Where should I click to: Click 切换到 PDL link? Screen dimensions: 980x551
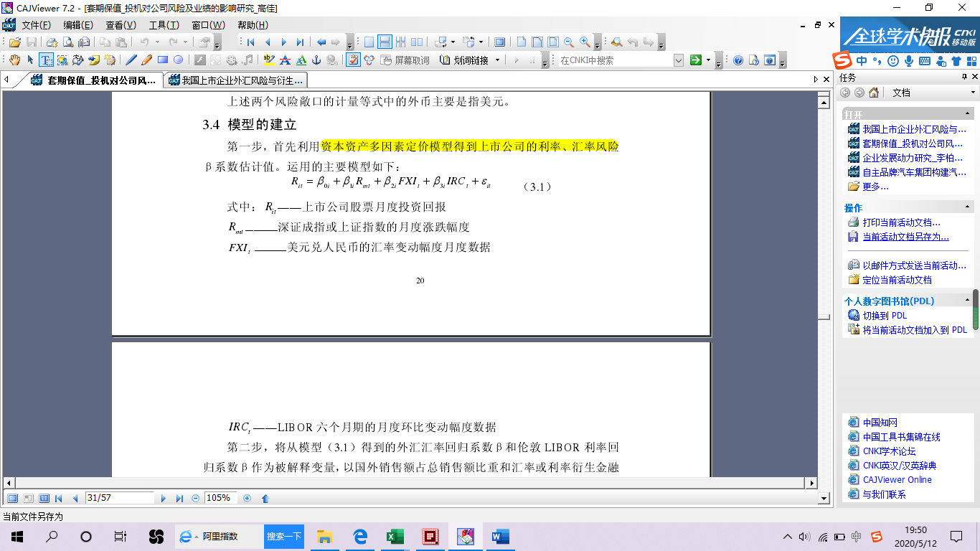pyautogui.click(x=885, y=316)
